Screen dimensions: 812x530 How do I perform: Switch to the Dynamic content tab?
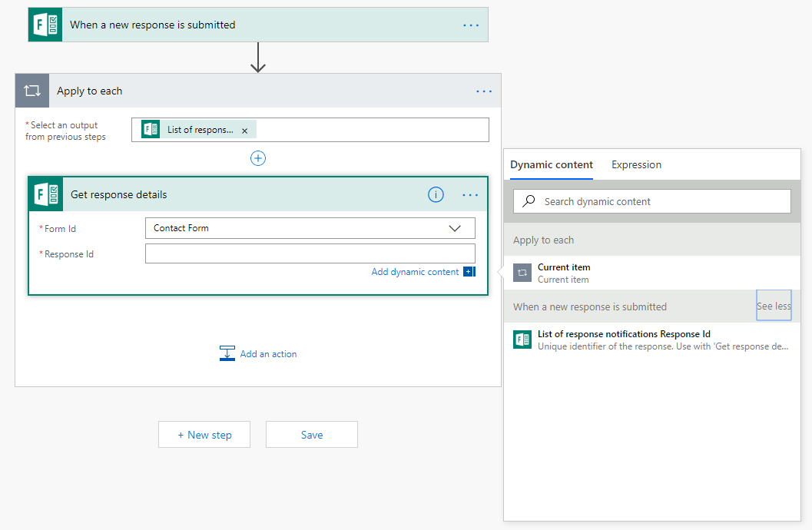pyautogui.click(x=551, y=164)
